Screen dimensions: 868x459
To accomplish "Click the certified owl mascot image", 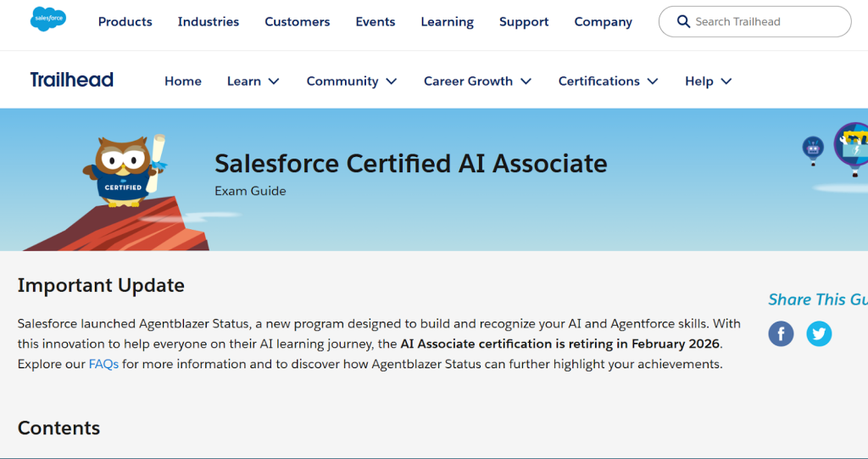I will 126,171.
